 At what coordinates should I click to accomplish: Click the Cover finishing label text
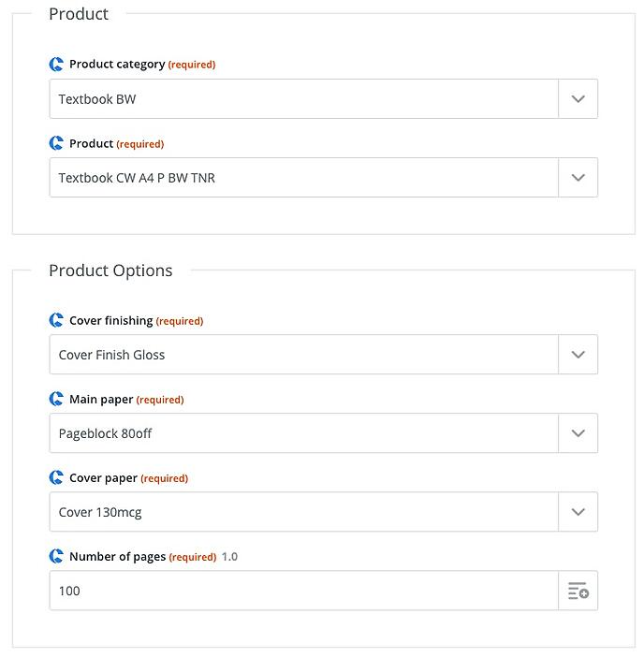(x=111, y=321)
